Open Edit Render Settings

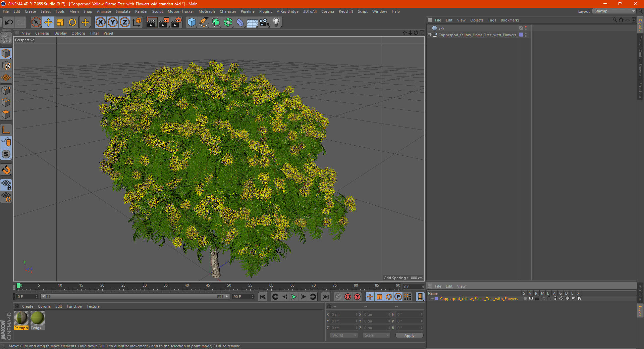[x=176, y=22]
